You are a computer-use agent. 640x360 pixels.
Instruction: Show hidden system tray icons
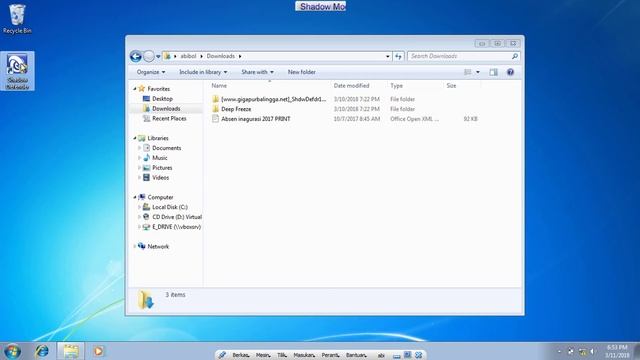(559, 351)
